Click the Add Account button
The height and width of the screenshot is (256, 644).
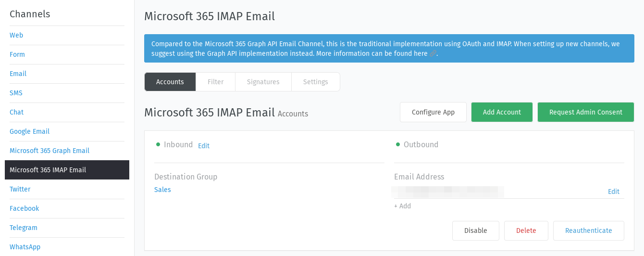coord(502,112)
